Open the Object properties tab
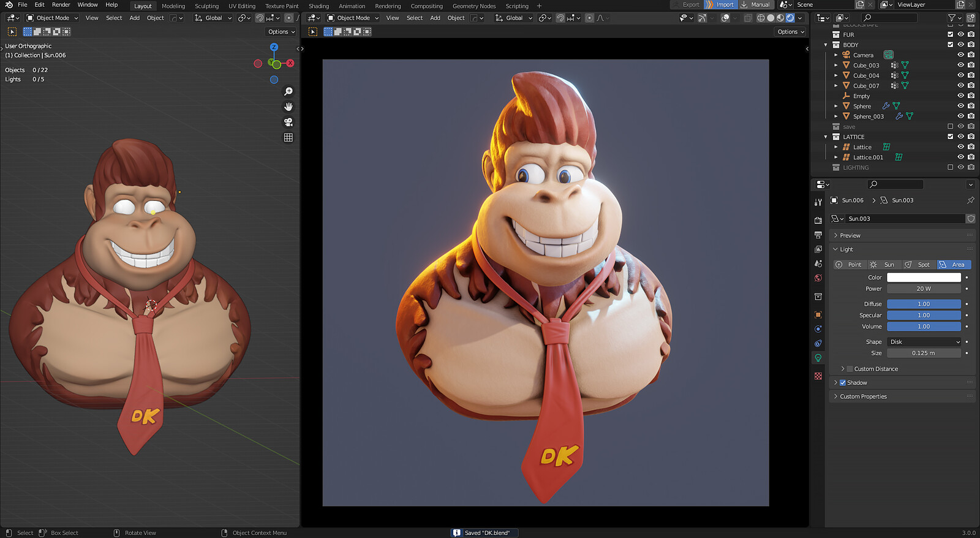The width and height of the screenshot is (980, 538). click(818, 314)
